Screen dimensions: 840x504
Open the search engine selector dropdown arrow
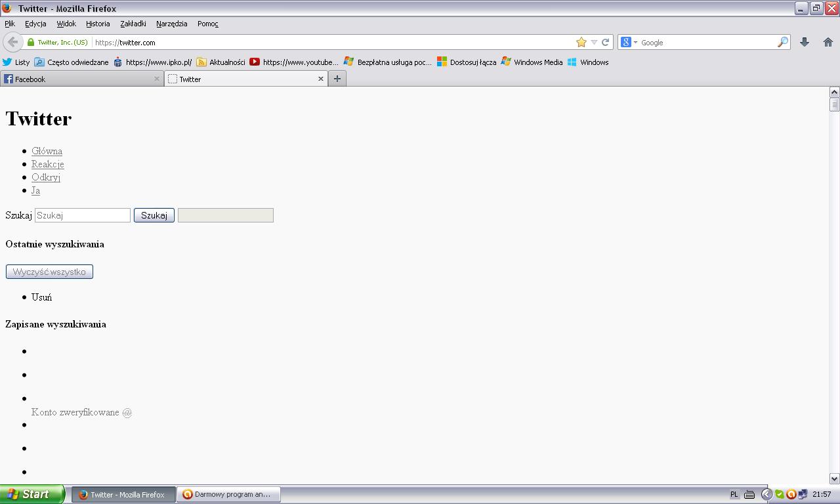pyautogui.click(x=635, y=43)
